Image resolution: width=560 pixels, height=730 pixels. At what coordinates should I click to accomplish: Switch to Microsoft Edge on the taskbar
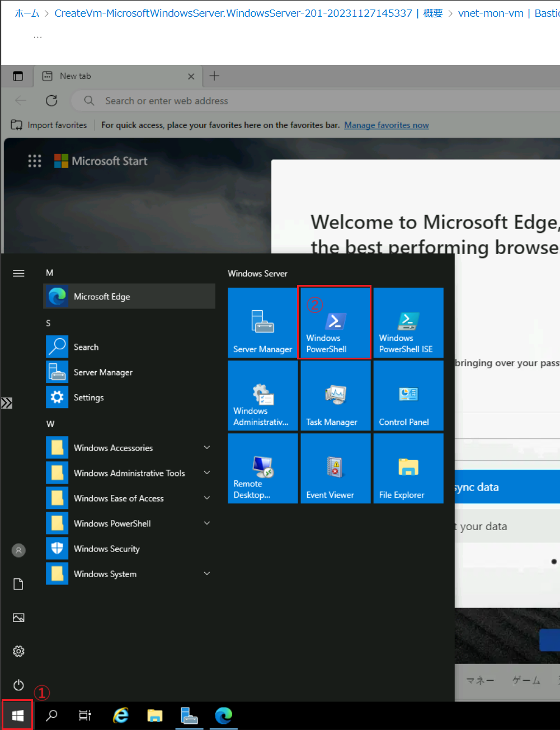point(224,715)
